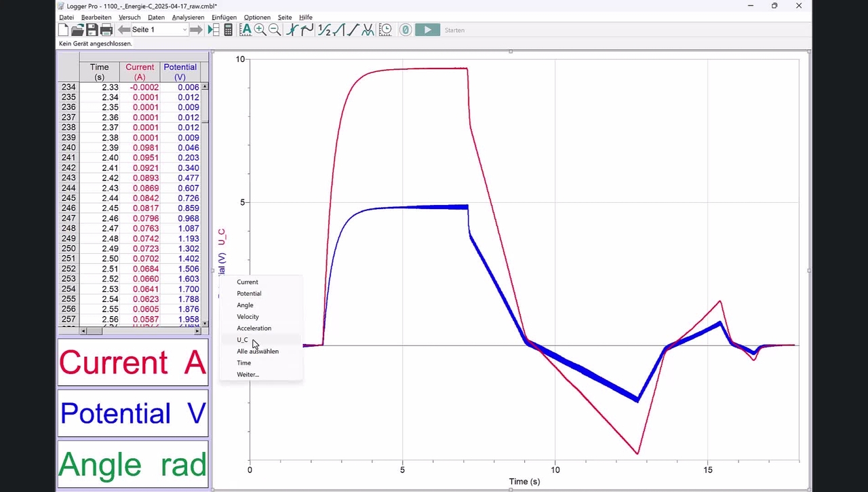Click the green Starten play button
This screenshot has width=868, height=492.
pos(427,30)
